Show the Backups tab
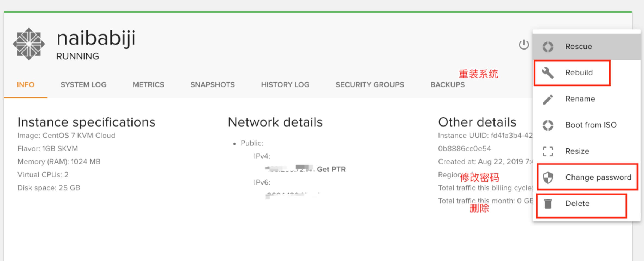 coord(447,85)
